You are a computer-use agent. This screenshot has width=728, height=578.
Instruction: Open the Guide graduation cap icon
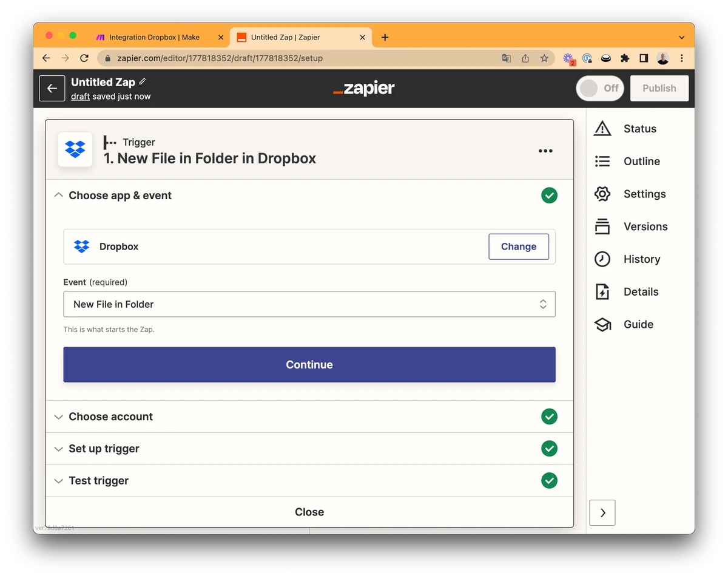pyautogui.click(x=602, y=325)
